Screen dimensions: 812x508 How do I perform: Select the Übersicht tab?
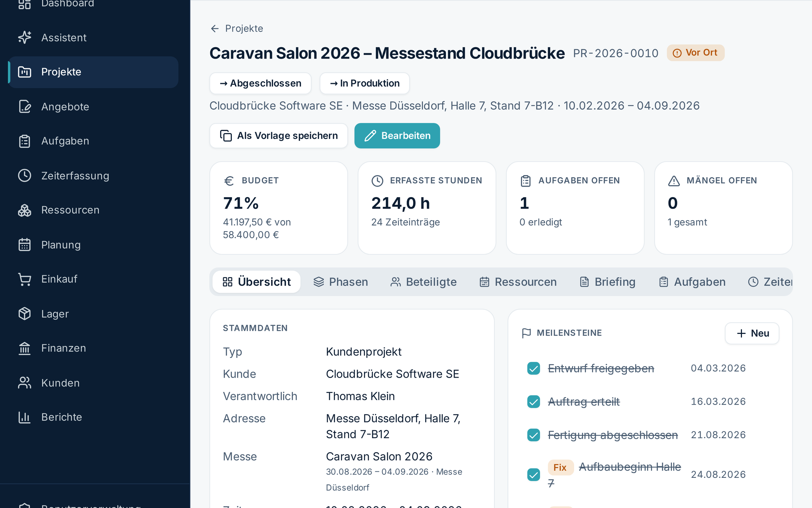[256, 282]
